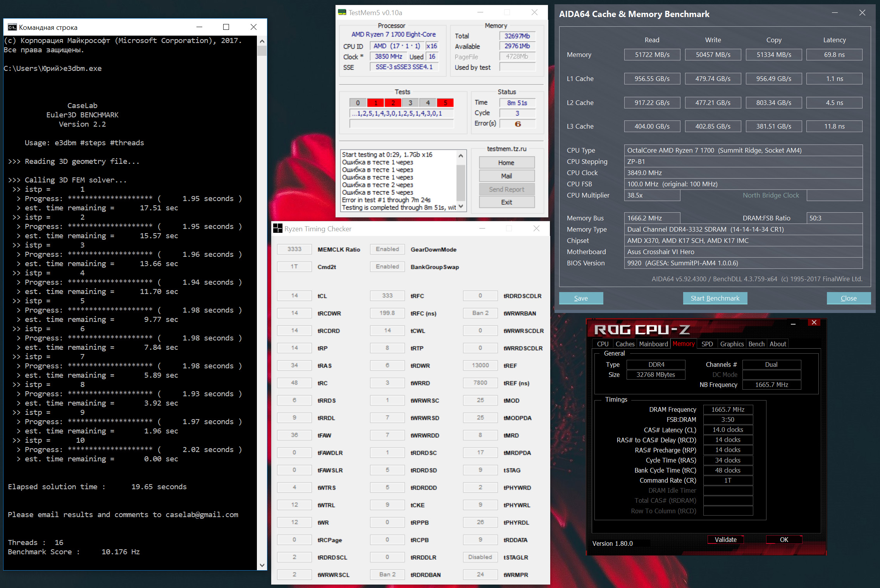Click the Command Prompt window title icon
The image size is (880, 588).
pos(12,27)
